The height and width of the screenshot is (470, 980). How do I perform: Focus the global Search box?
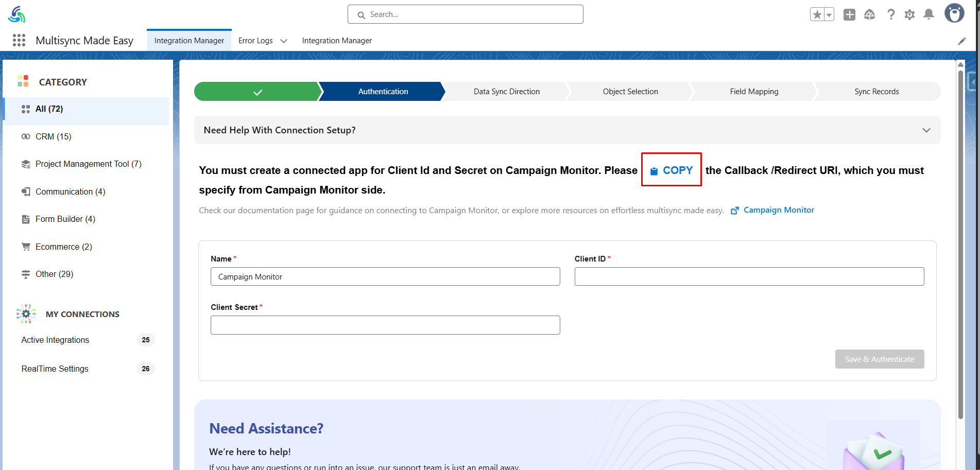(x=465, y=14)
